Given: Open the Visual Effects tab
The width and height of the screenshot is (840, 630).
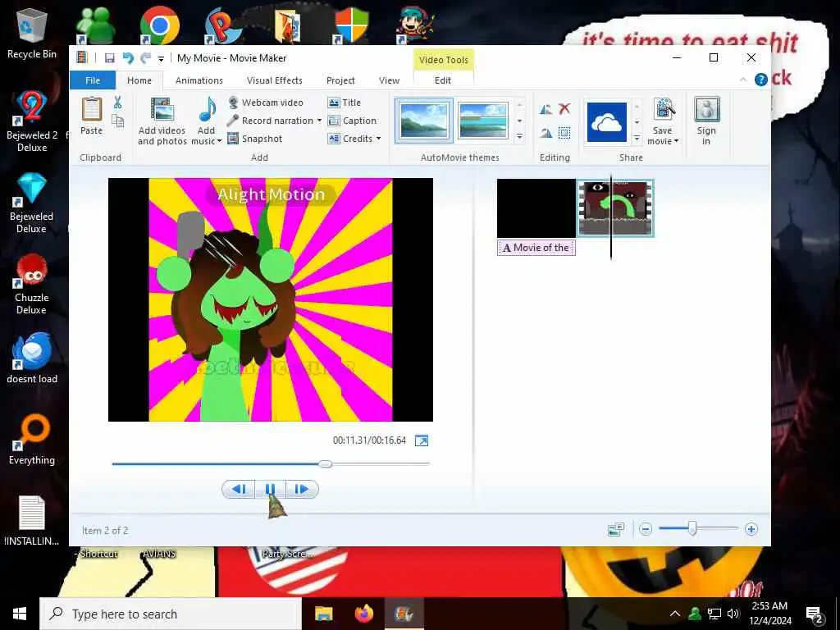Looking at the screenshot, I should (x=274, y=80).
